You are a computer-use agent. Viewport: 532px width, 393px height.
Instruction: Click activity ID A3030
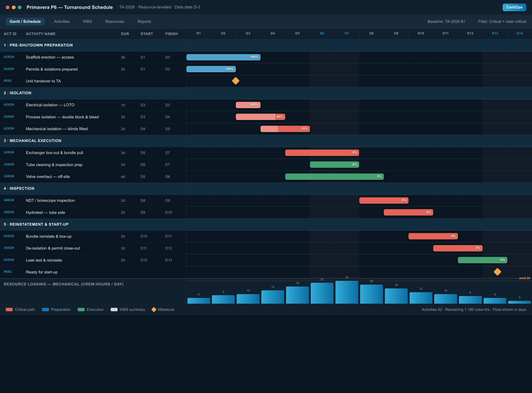pyautogui.click(x=9, y=176)
